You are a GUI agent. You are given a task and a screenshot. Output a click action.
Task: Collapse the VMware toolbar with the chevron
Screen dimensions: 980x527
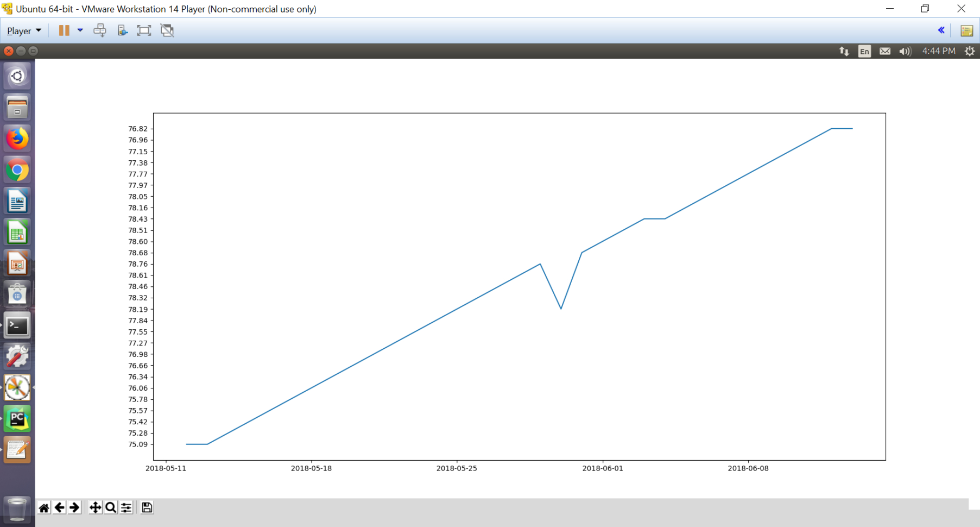[x=941, y=30]
